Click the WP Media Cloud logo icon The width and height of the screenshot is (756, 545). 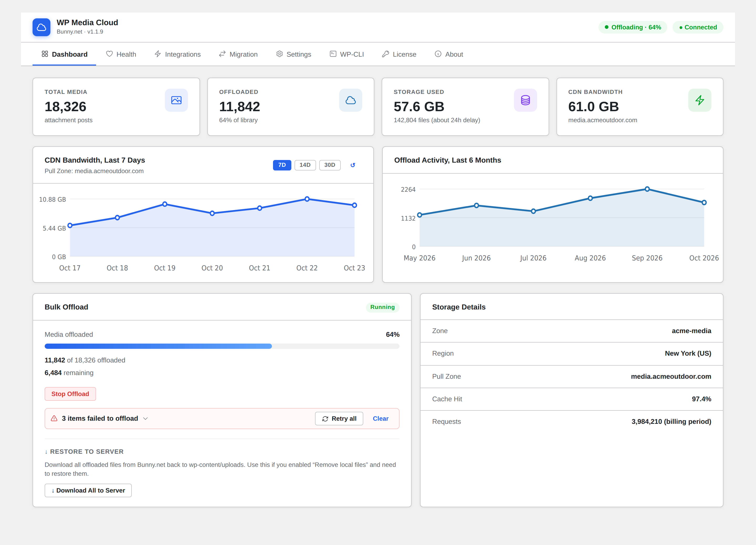(x=41, y=27)
